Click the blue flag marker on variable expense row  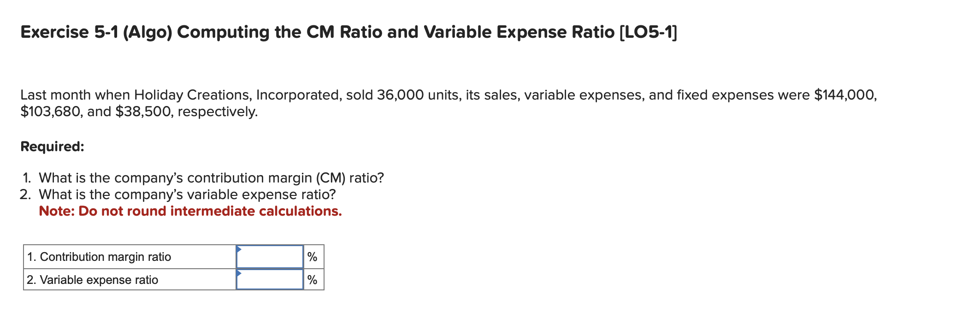tap(240, 273)
